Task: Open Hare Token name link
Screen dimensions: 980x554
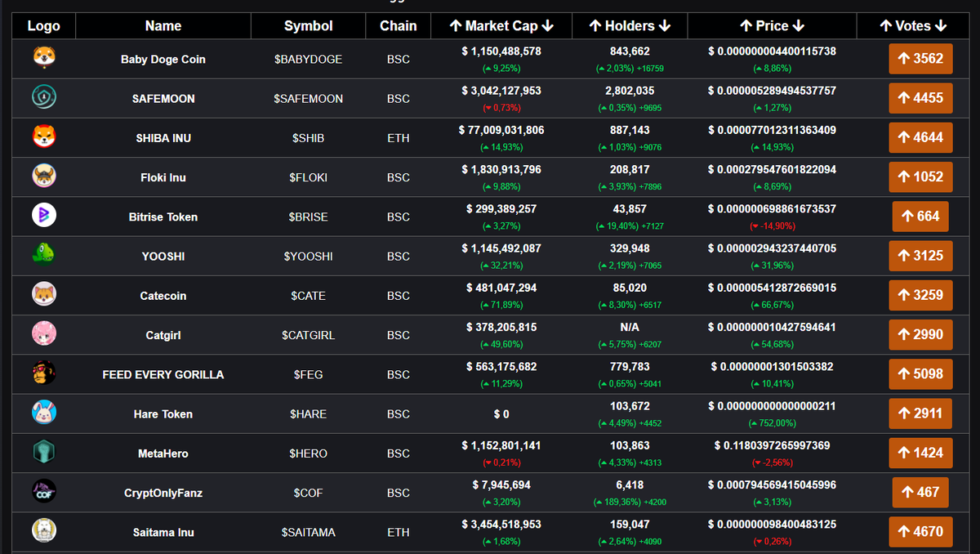Action: 163,414
